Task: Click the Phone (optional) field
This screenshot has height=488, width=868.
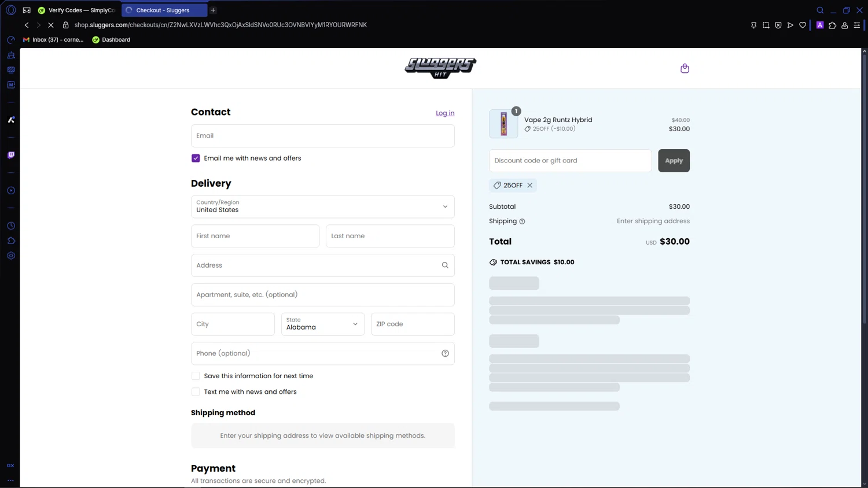Action: point(323,353)
